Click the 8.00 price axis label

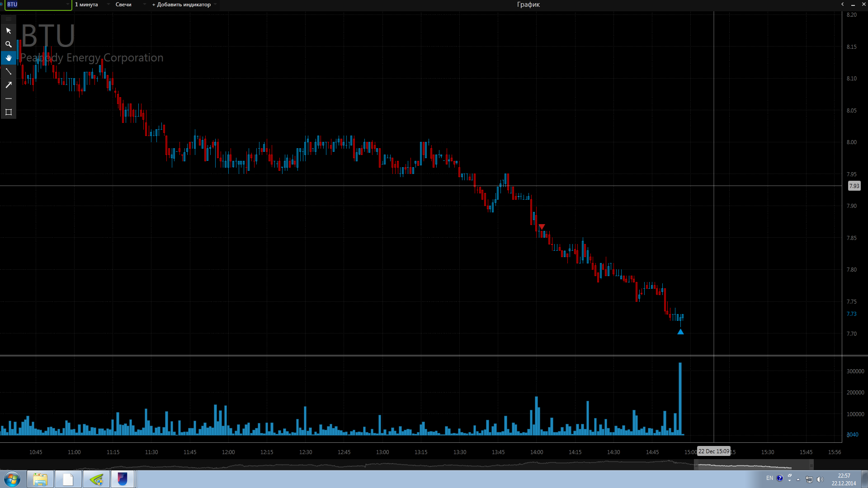pyautogui.click(x=852, y=142)
